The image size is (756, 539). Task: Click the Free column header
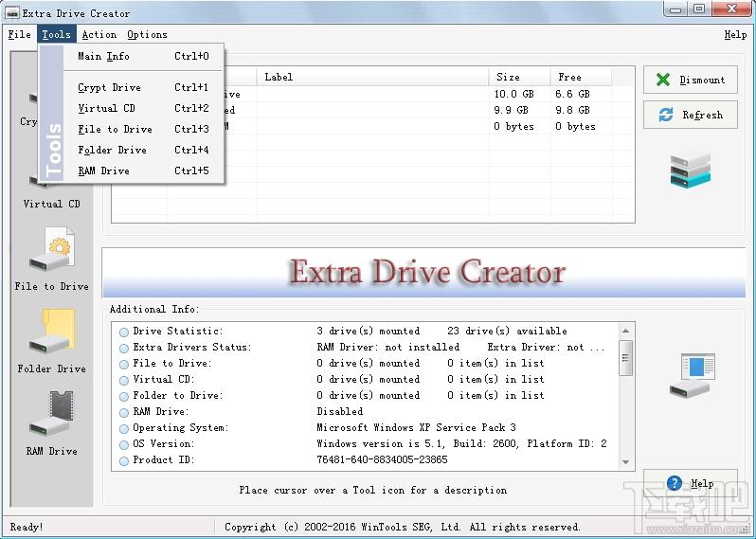581,77
